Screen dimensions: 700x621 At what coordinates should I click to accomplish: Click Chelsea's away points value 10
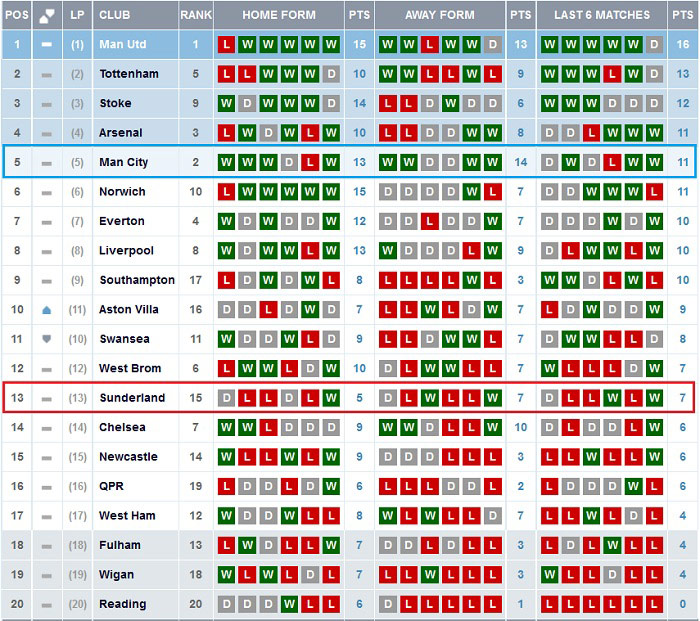521,428
